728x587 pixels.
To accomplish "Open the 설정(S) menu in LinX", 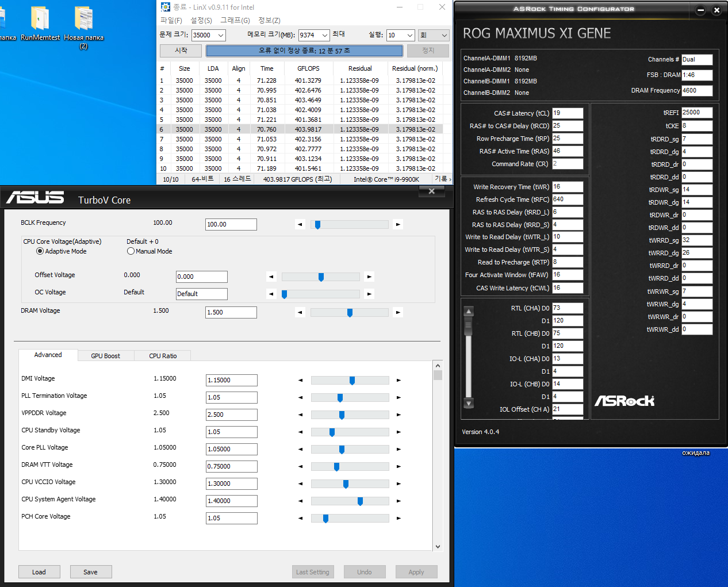I will pyautogui.click(x=201, y=20).
